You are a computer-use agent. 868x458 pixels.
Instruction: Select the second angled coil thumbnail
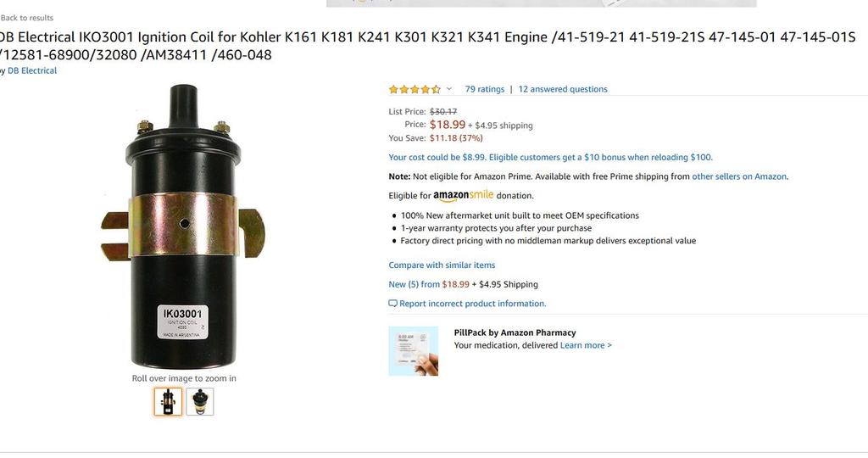pyautogui.click(x=200, y=401)
